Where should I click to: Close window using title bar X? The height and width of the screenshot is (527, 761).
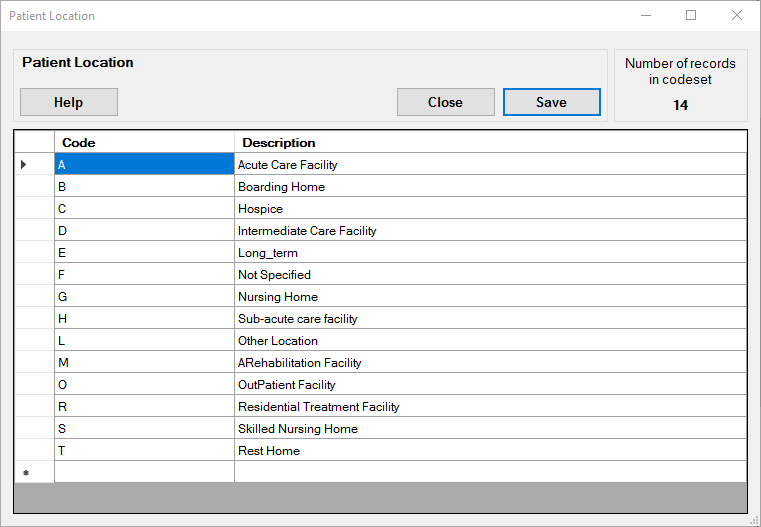pos(737,16)
